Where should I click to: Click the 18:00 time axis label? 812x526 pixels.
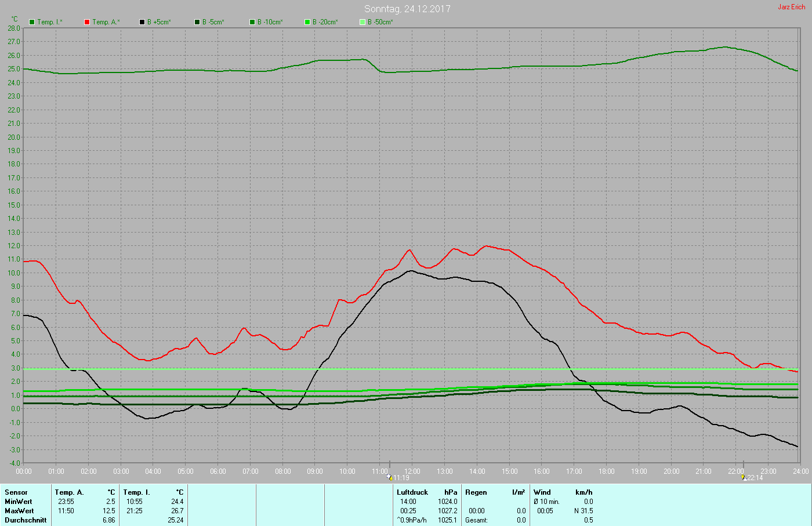click(x=607, y=471)
